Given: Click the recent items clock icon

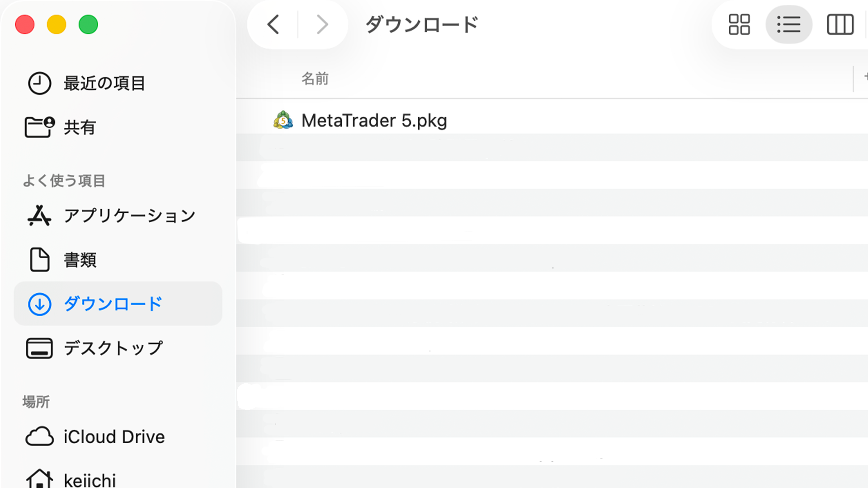Looking at the screenshot, I should pyautogui.click(x=39, y=83).
